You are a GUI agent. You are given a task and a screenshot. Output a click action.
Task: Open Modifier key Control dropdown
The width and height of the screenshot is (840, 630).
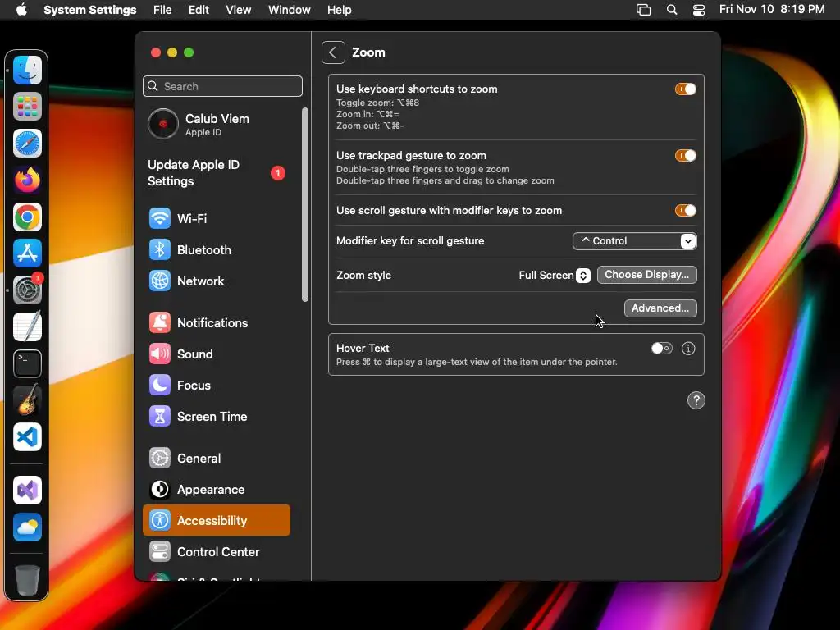634,241
